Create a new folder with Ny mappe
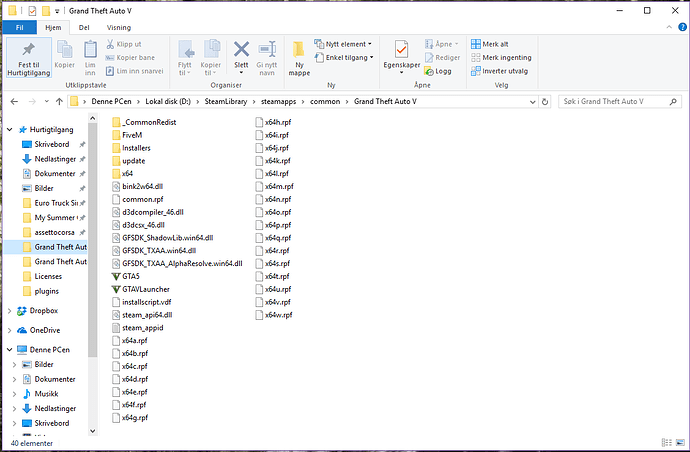Viewport: 690px width, 452px height. point(299,58)
